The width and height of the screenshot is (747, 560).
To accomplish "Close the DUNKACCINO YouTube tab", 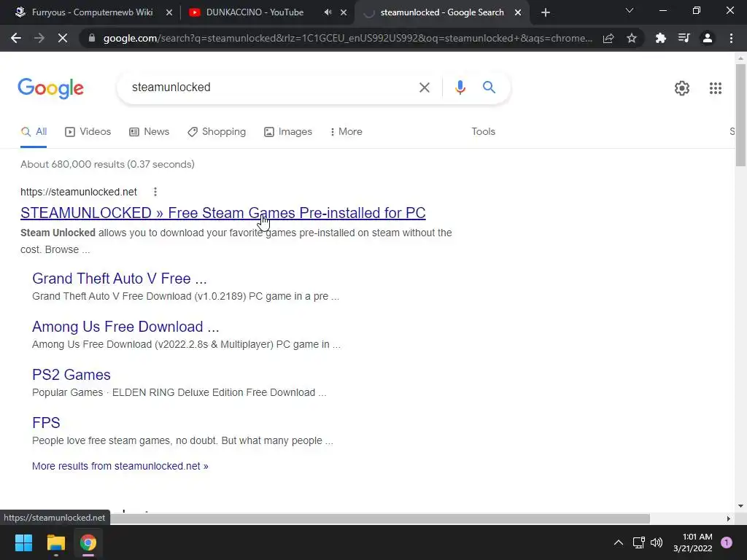I will coord(344,12).
